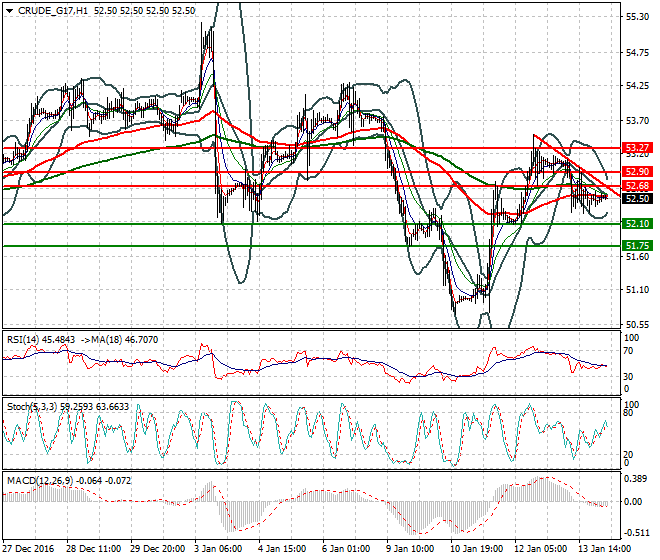Click the current price label 52.50
This screenshot has height=560, width=660.
click(x=637, y=199)
